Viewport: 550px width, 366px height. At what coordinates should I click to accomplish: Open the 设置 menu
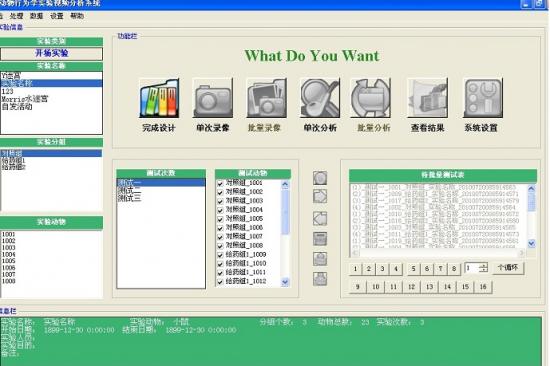[x=57, y=16]
